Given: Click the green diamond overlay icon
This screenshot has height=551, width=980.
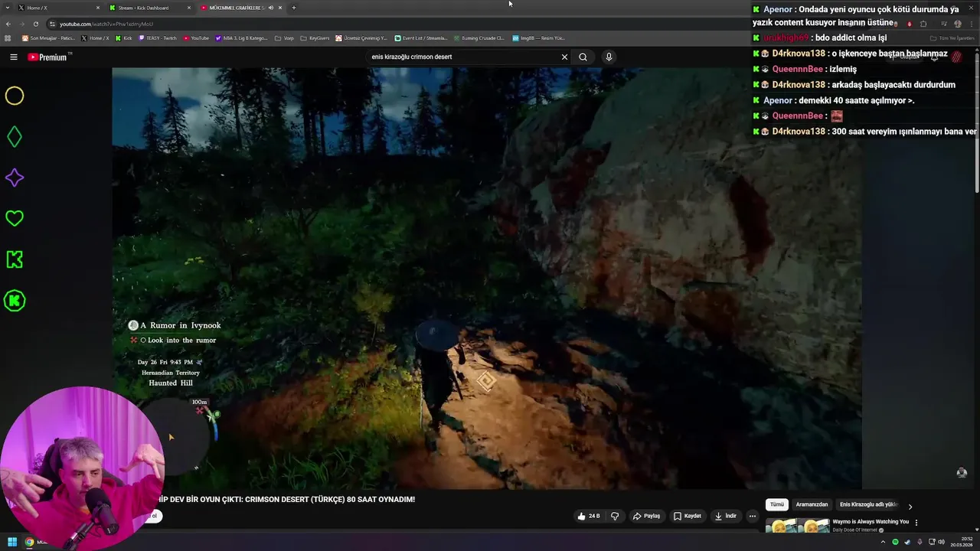Looking at the screenshot, I should pyautogui.click(x=15, y=137).
